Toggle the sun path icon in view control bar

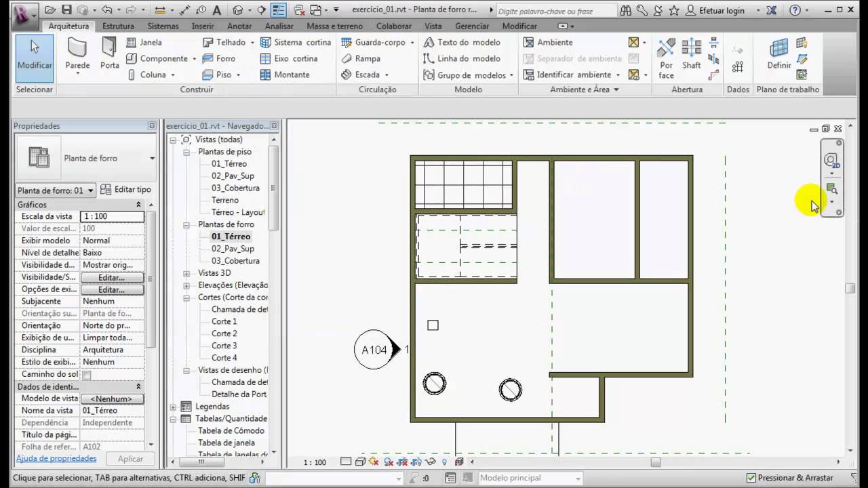(374, 462)
